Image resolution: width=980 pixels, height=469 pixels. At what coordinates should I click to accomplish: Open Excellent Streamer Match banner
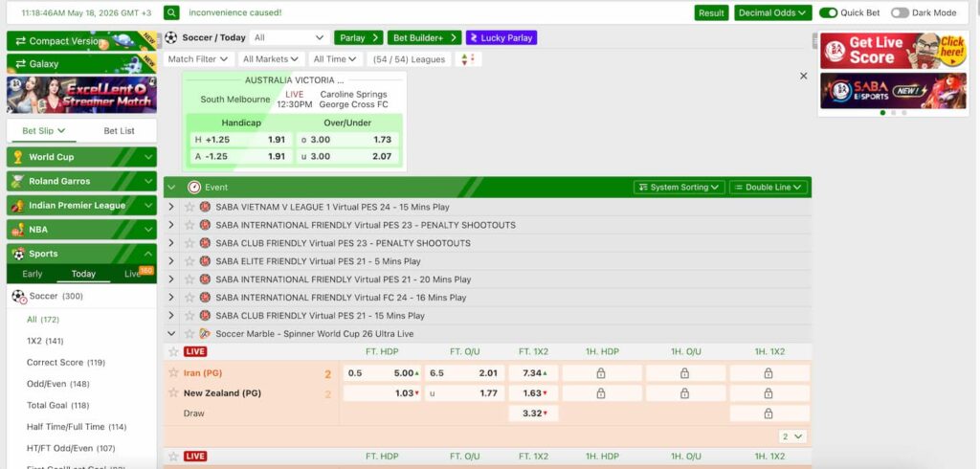[81, 95]
